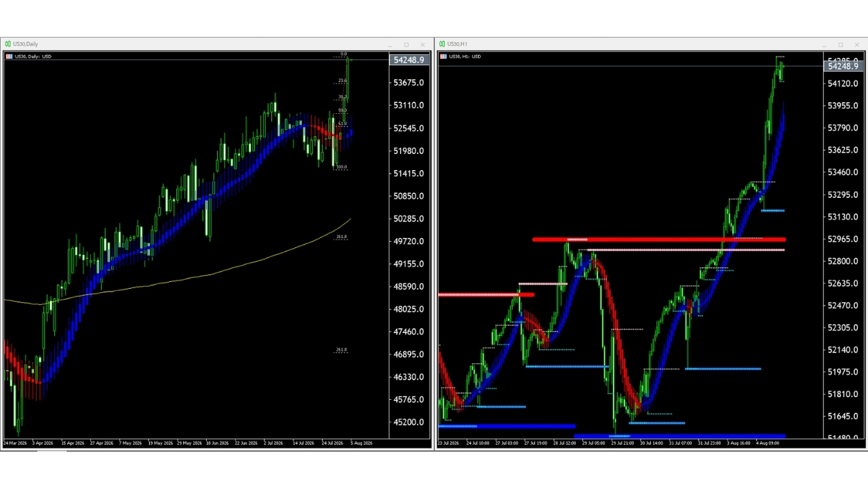This screenshot has width=868, height=488.
Task: Click the 51645.0 price level on H1 scale
Action: click(842, 416)
